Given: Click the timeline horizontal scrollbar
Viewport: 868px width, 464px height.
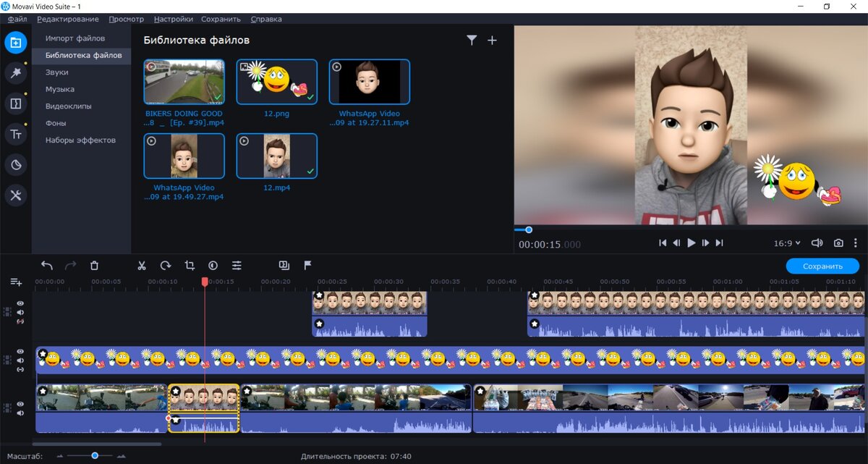Looking at the screenshot, I should click(x=97, y=444).
